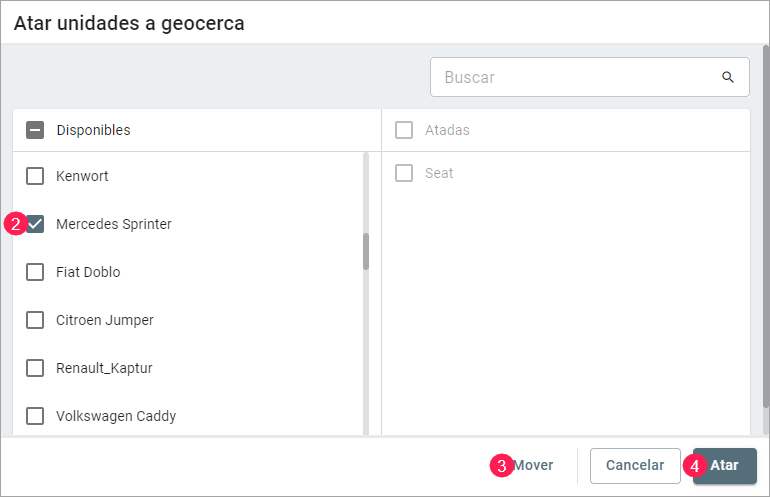Check the Volkswagen Caddy checkbox
The width and height of the screenshot is (770, 497).
35,416
